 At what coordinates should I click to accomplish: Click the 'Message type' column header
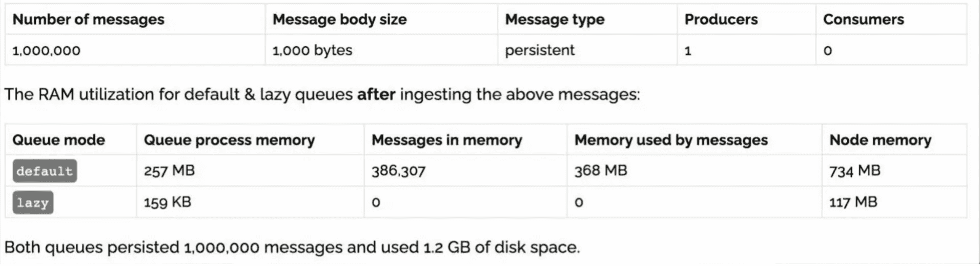coord(555,19)
